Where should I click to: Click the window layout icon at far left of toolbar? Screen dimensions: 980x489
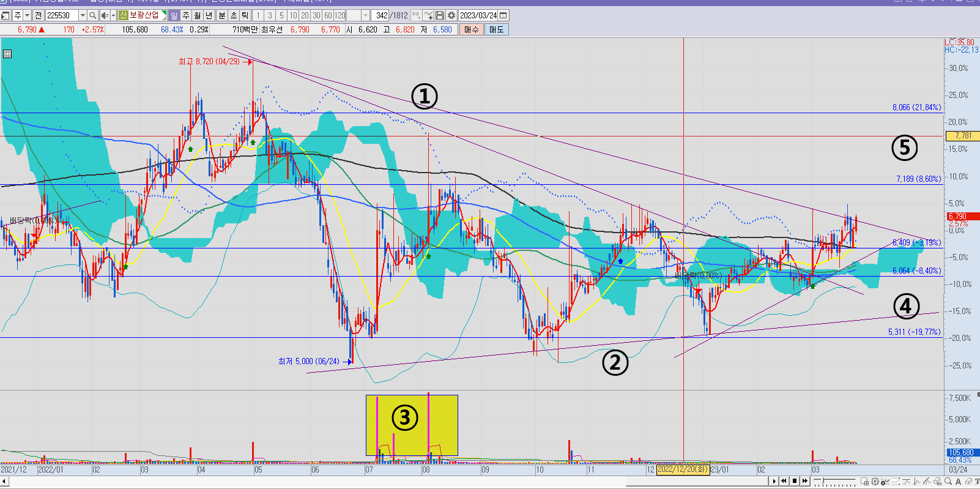pyautogui.click(x=6, y=15)
